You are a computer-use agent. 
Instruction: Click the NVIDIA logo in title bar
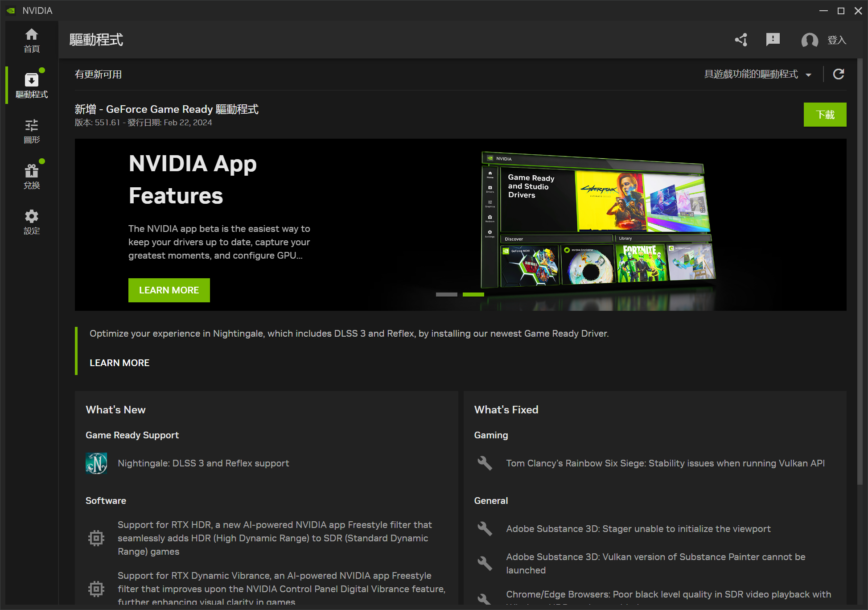tap(11, 10)
